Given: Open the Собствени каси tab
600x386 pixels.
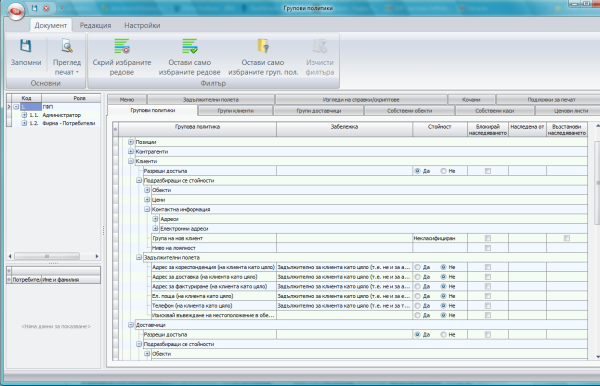Looking at the screenshot, I should pyautogui.click(x=494, y=111).
